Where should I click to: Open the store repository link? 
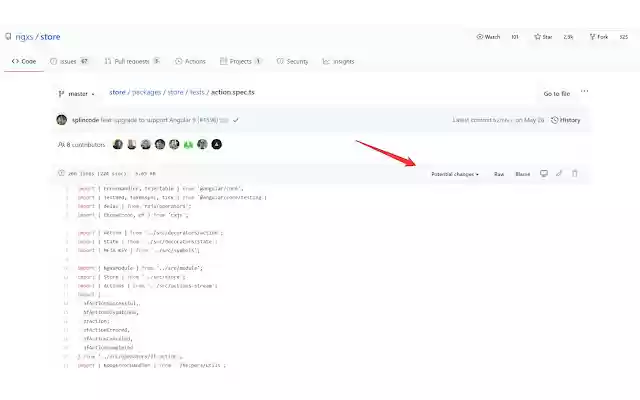(x=50, y=37)
